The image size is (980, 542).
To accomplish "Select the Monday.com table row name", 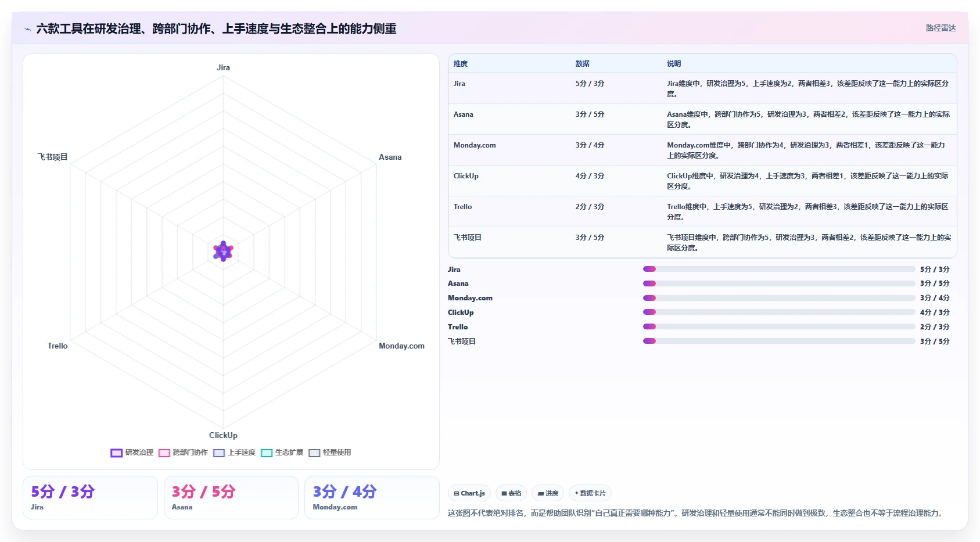I will pyautogui.click(x=475, y=145).
